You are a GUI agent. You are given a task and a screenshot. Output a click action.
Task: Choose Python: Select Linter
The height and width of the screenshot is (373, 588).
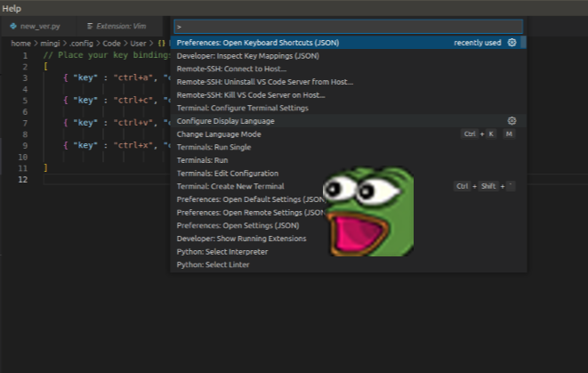pos(349,264)
